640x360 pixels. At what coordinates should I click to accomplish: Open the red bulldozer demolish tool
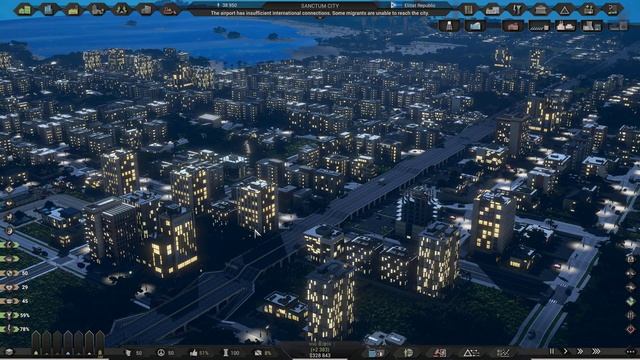(x=169, y=9)
